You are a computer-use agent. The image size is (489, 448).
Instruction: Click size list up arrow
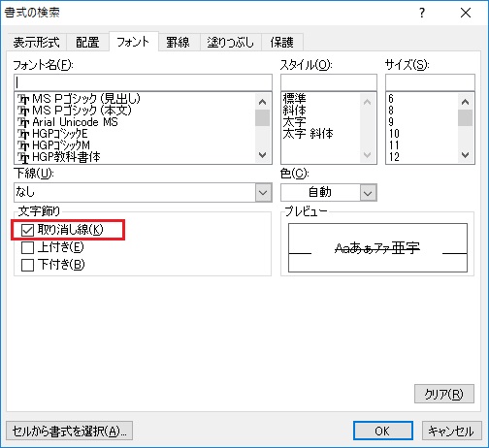(465, 102)
